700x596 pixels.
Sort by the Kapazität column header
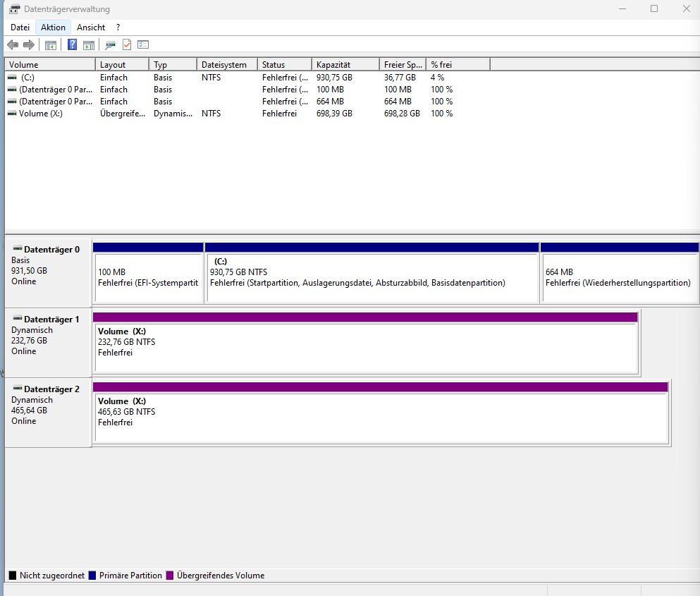pos(346,65)
